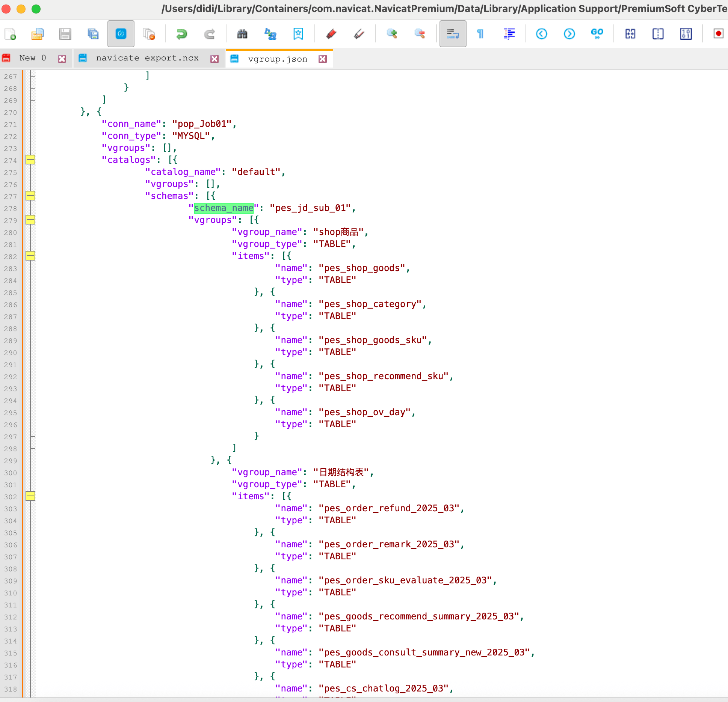
Task: Collapse the items fold marker at line 302
Action: coord(30,496)
